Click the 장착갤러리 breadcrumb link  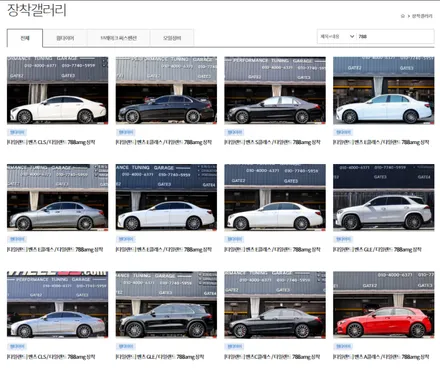422,16
